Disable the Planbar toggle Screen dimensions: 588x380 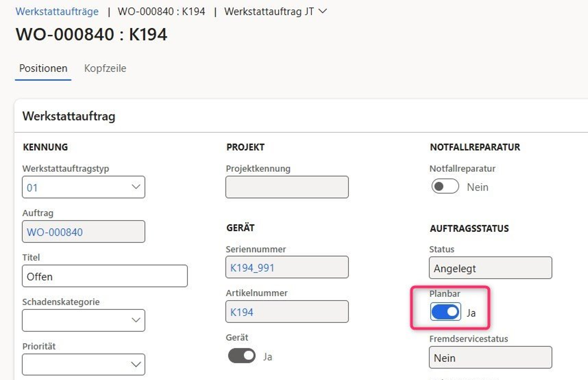click(444, 311)
